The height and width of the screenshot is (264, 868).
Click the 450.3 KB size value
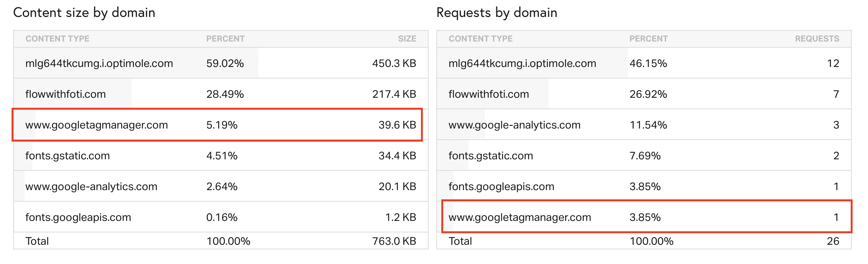[x=394, y=63]
